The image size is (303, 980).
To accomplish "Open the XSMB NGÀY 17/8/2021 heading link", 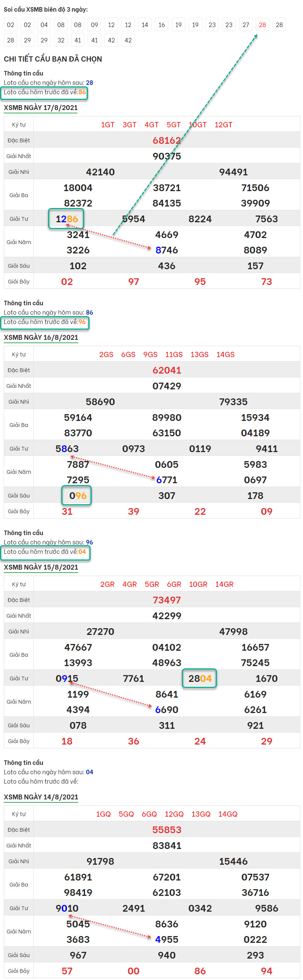I will pos(41,108).
